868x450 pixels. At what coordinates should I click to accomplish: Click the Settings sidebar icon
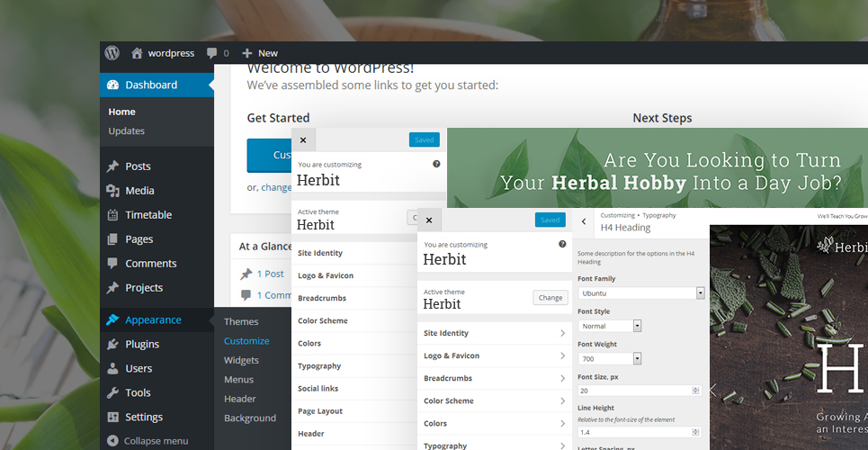112,417
